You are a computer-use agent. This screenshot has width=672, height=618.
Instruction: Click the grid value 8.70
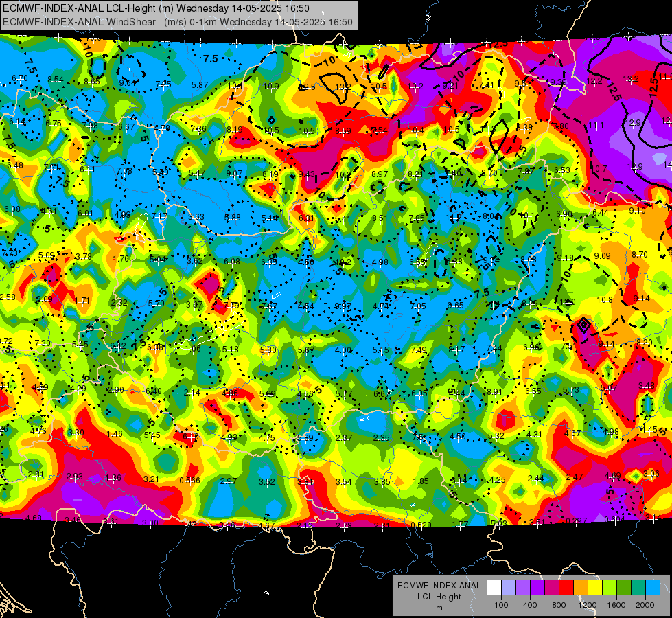640,254
